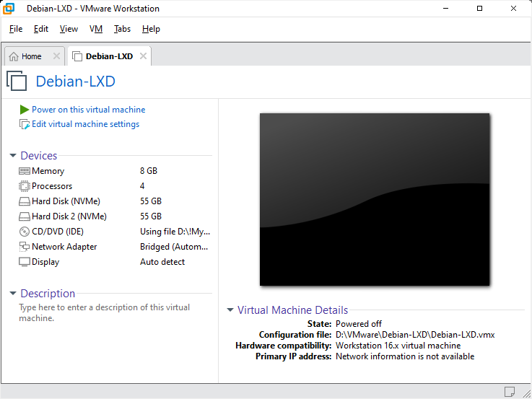Click the Home tab house icon

point(14,56)
